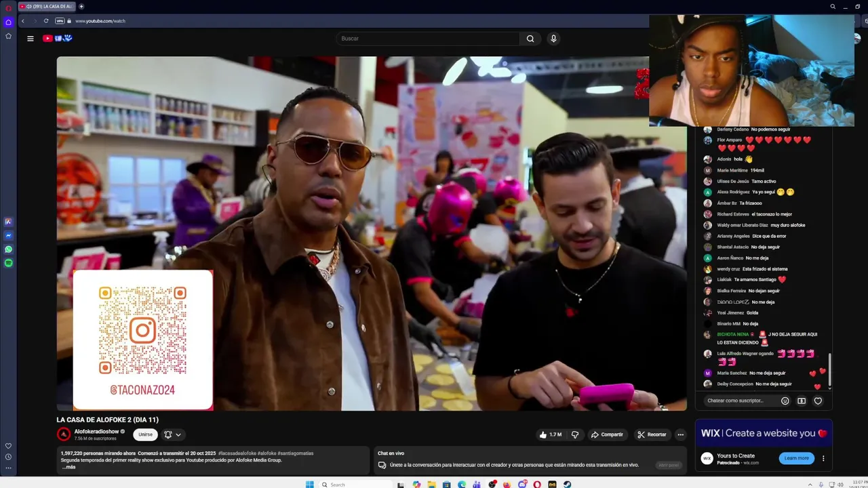The height and width of the screenshot is (488, 868).
Task: Click the Compartir share button
Action: click(606, 434)
